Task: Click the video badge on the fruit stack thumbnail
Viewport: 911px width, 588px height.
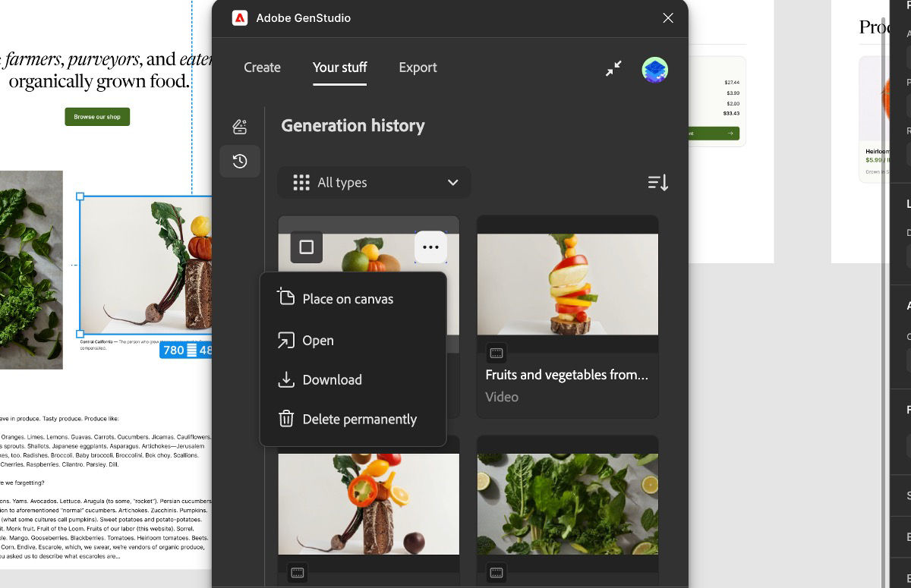Action: (x=496, y=352)
